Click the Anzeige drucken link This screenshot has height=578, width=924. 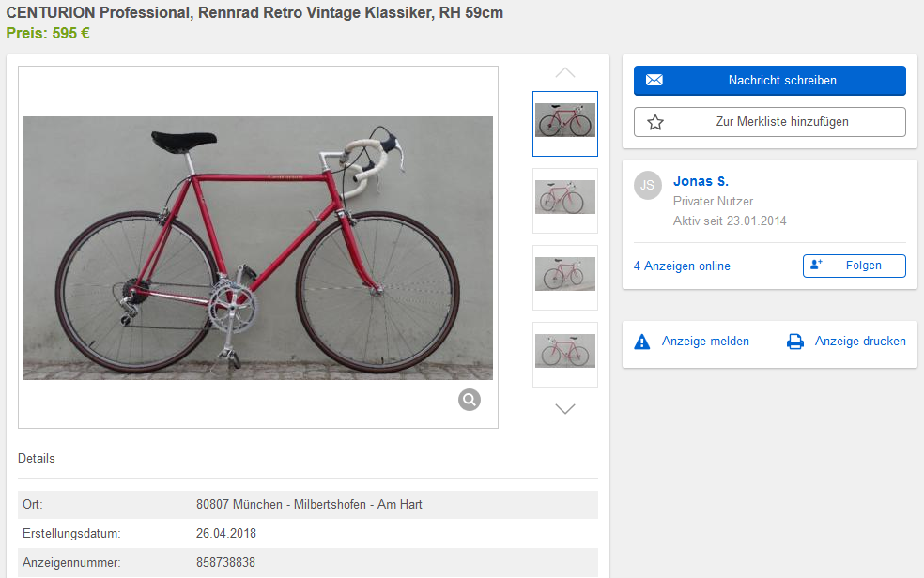pos(860,342)
